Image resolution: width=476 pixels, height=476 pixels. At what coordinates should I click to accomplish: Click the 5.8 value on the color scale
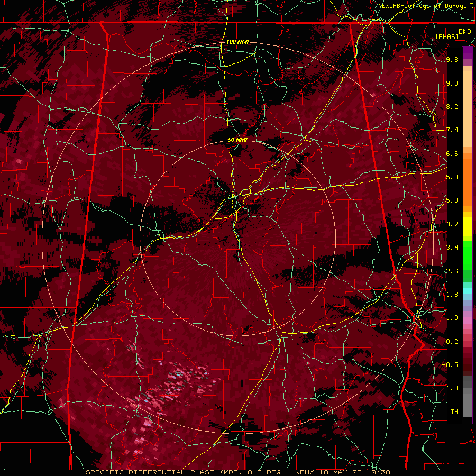pyautogui.click(x=452, y=177)
